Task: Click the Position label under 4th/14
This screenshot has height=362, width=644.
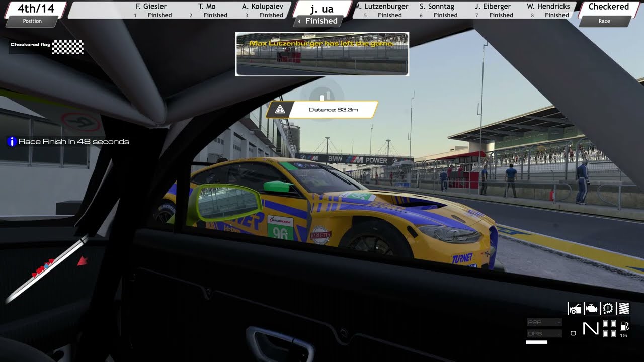Action: 32,21
